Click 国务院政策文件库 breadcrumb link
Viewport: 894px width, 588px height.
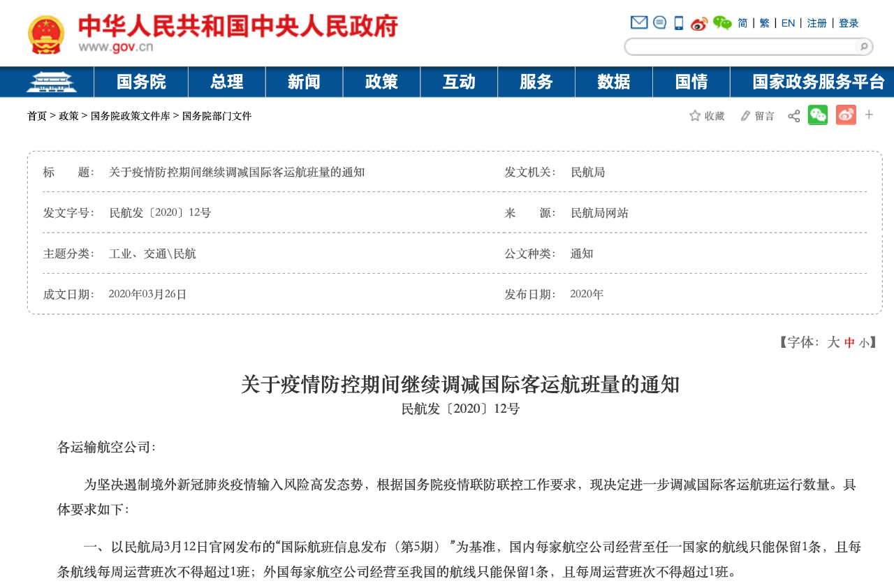pyautogui.click(x=130, y=116)
